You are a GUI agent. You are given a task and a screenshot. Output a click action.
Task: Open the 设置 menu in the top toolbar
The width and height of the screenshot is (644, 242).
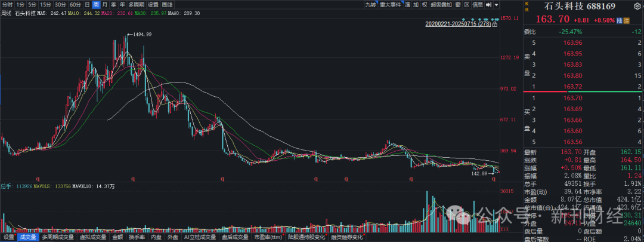click(153, 5)
